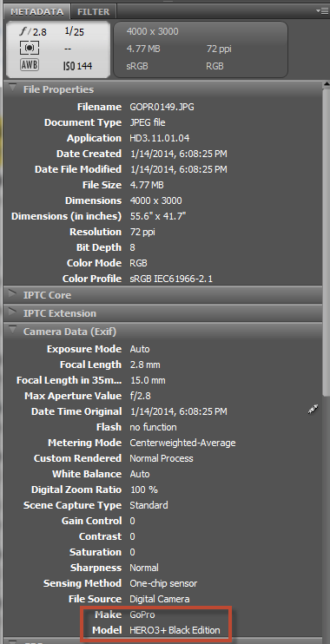This screenshot has height=644, width=330.
Task: Click the scrollbar up arrow at top
Action: [x=327, y=84]
